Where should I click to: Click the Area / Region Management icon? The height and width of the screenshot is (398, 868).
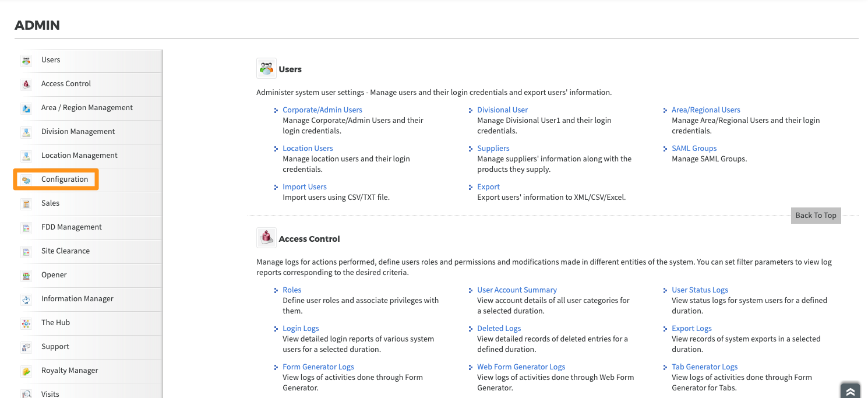[26, 108]
